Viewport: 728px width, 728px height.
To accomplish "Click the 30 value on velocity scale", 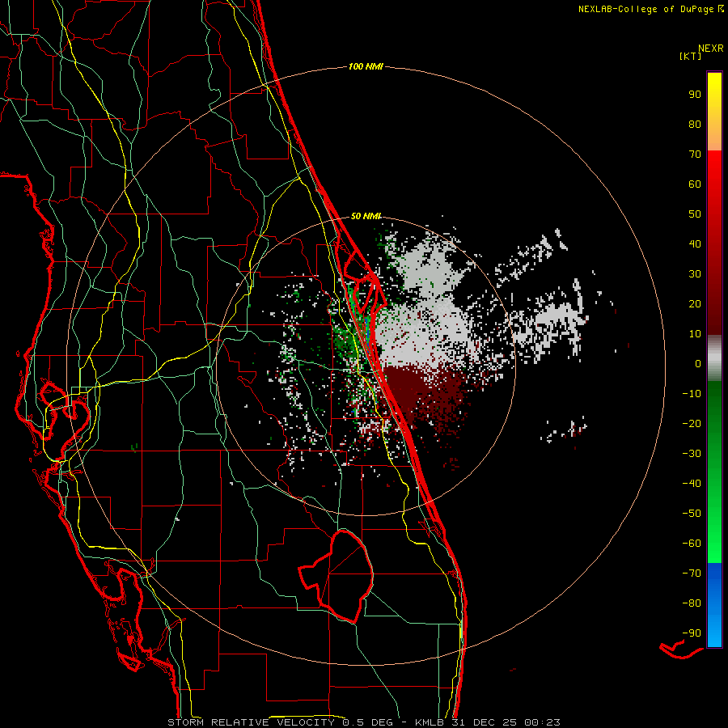I will pos(695,274).
